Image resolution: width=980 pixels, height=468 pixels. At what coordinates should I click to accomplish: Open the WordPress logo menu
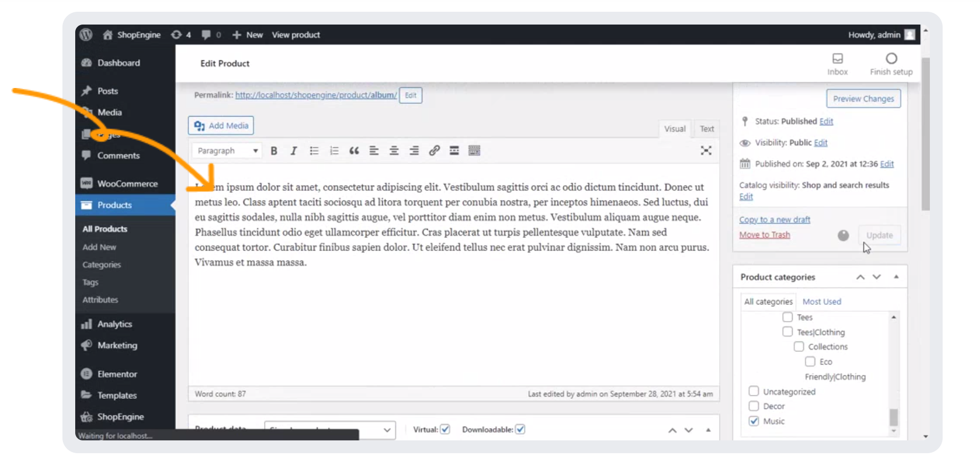[x=86, y=34]
